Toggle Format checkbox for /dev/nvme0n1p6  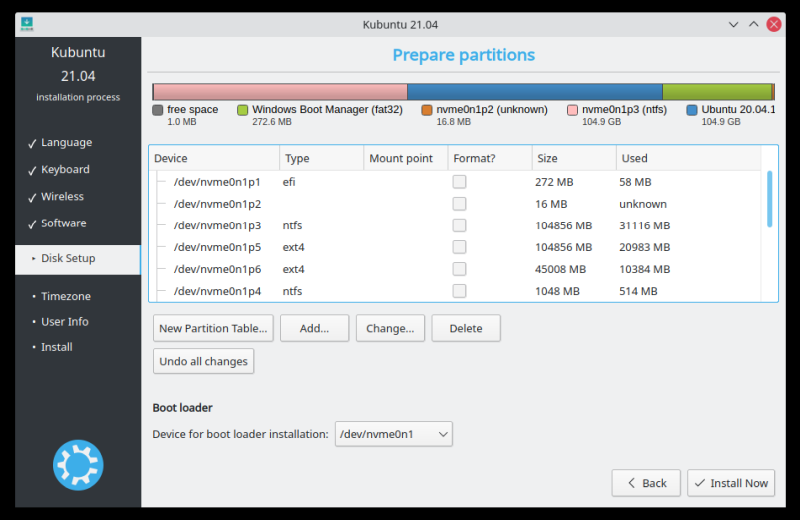click(x=459, y=269)
